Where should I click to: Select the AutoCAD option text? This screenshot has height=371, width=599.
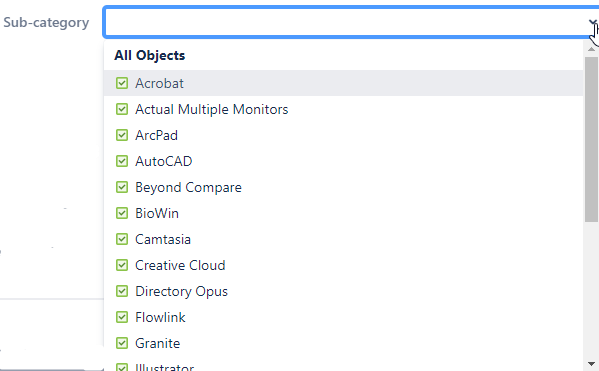click(x=164, y=161)
